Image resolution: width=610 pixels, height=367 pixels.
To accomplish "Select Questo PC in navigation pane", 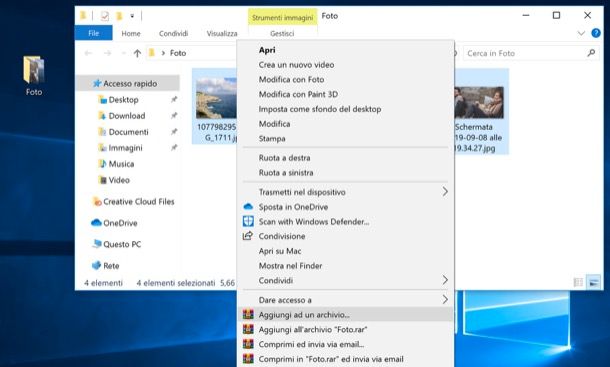I will coord(117,244).
